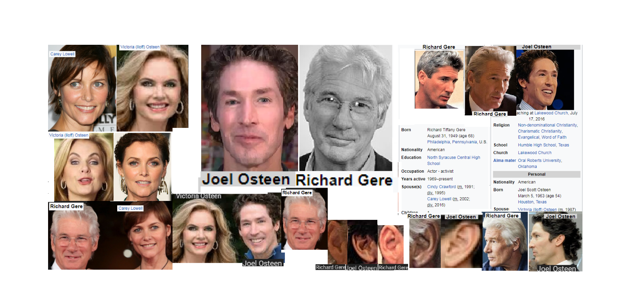Image resolution: width=644 pixels, height=305 pixels.
Task: Click the large Joel Osteen caption text
Action: coord(246,180)
